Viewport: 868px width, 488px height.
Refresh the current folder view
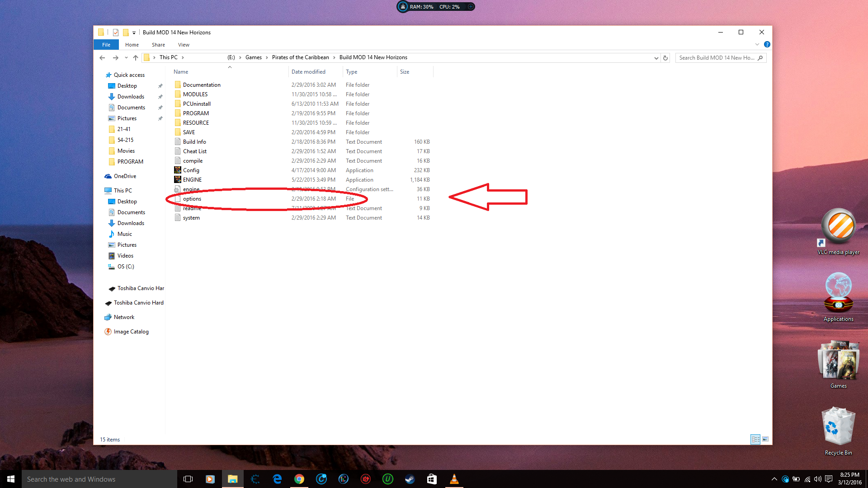665,58
